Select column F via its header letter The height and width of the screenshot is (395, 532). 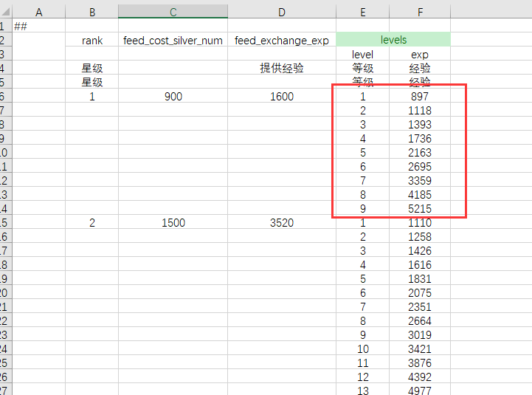(x=420, y=12)
